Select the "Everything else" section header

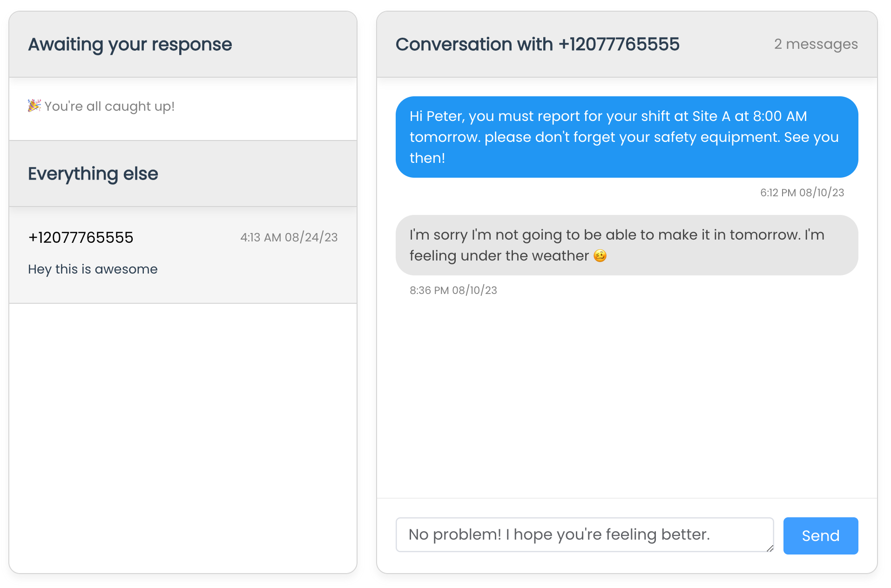[x=93, y=174]
